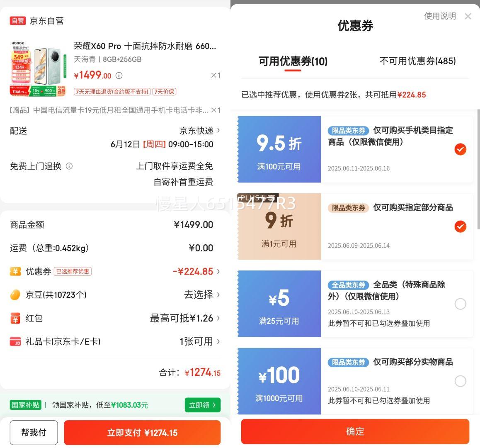Close the 优惠券 coupon panel
Screen dimensions: 480x448
[x=468, y=16]
